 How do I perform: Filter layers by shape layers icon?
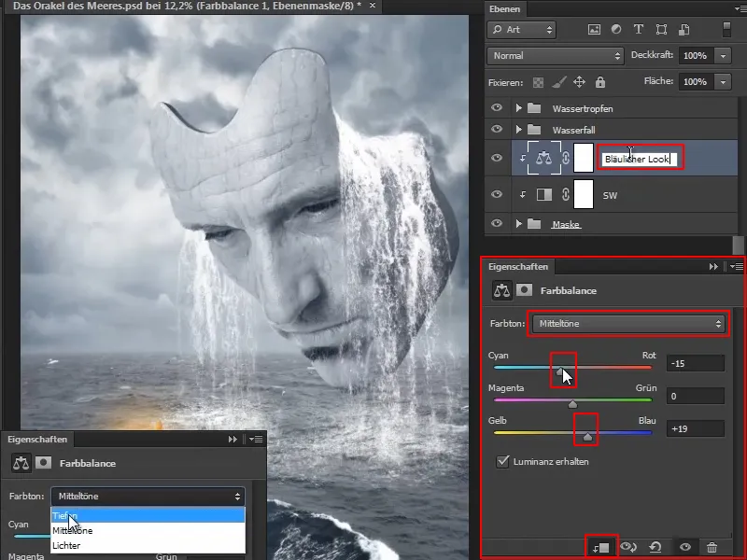tap(661, 30)
